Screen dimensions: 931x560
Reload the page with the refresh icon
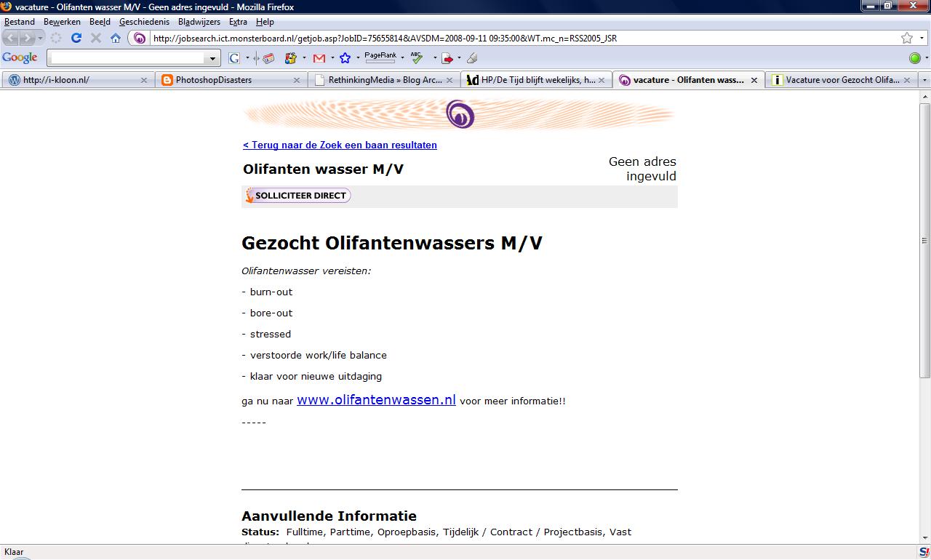point(76,38)
